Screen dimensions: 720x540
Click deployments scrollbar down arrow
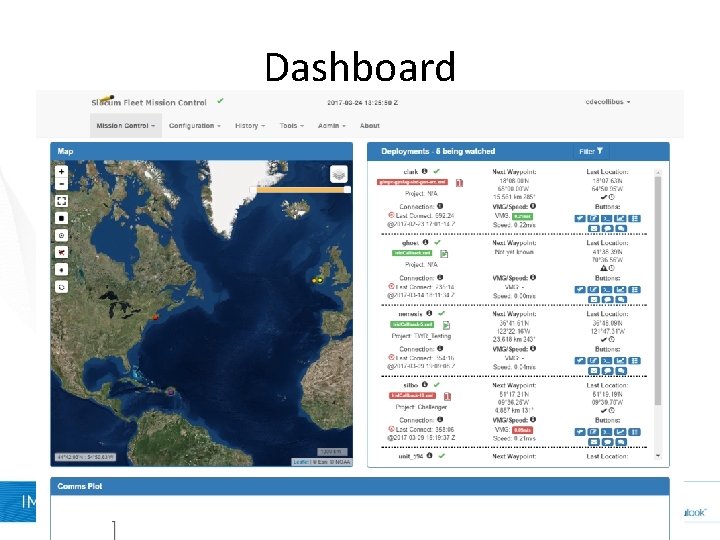point(658,456)
